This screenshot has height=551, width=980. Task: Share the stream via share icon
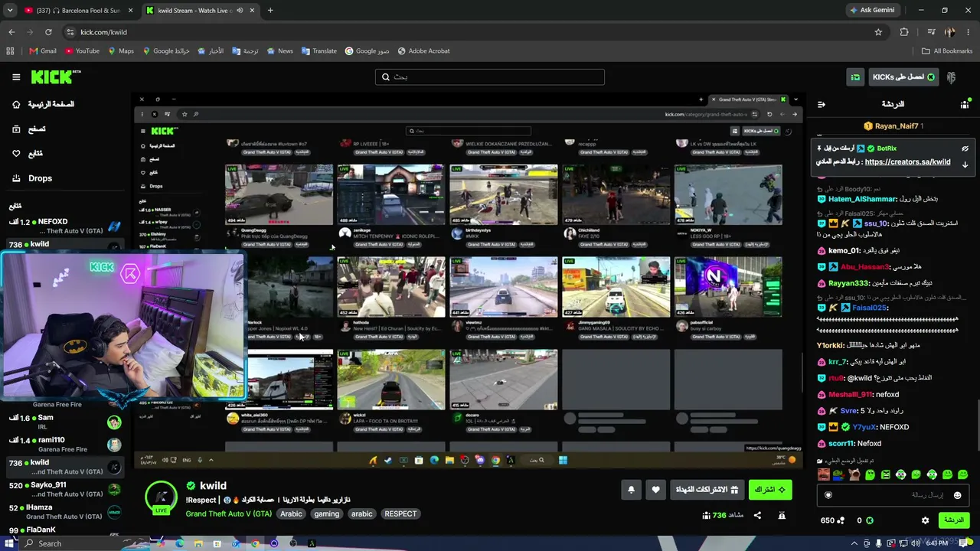757,515
